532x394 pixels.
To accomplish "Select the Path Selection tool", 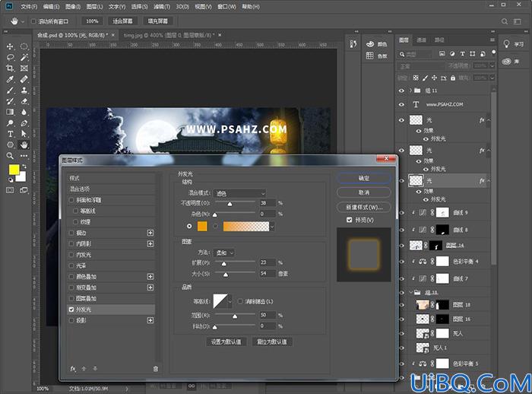I will click(x=24, y=134).
